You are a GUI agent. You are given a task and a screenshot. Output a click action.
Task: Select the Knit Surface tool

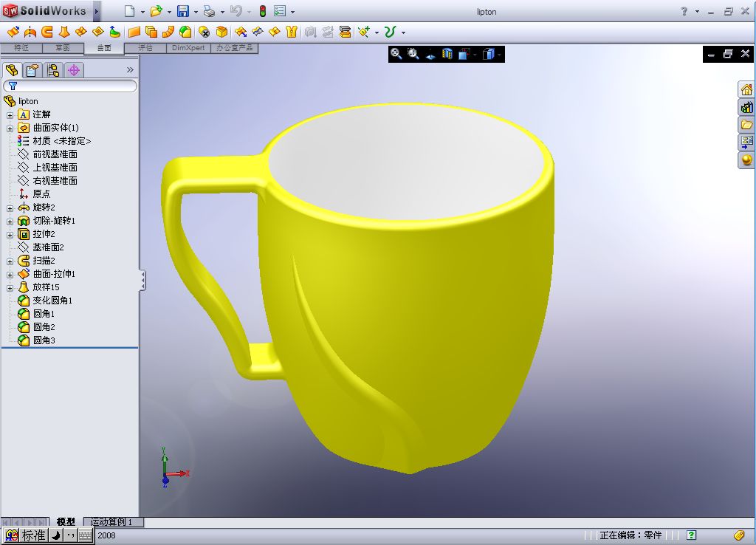(291, 32)
